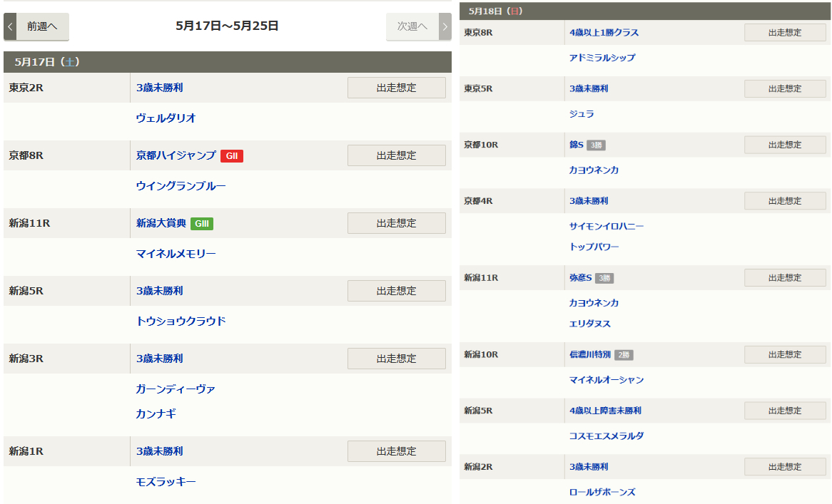This screenshot has width=832, height=504.
Task: Open the 京都ハイジャンプ race link
Action: pos(176,155)
